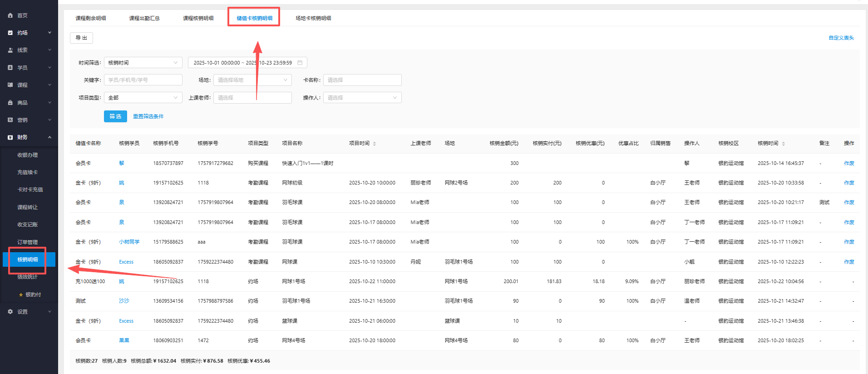Expand the 线索 sidebar menu chevron
868x374 pixels.
tap(49, 50)
